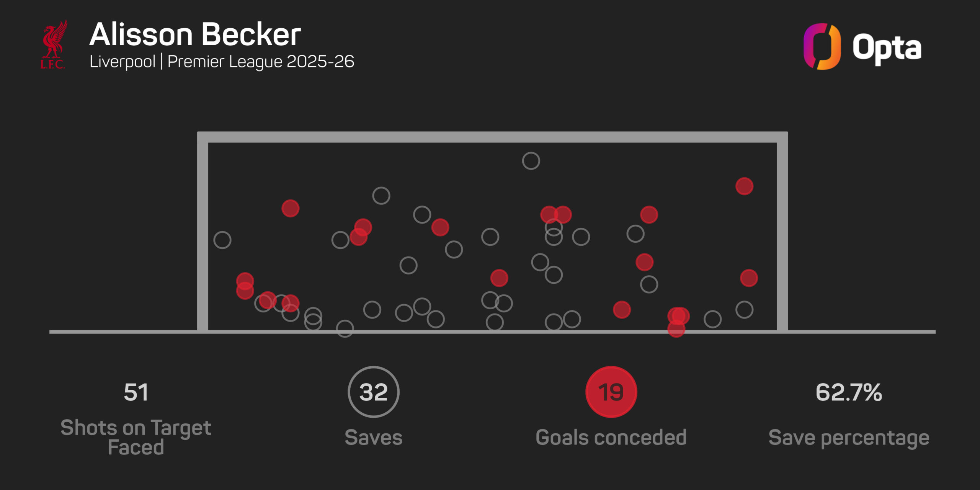
Task: Click the red goal marker overlapping the goal line
Action: pyautogui.click(x=676, y=329)
